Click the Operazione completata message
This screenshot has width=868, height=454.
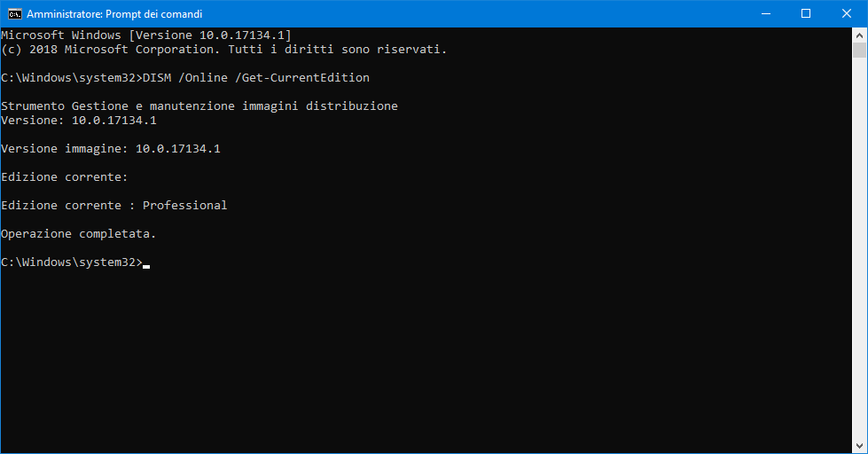pyautogui.click(x=79, y=234)
